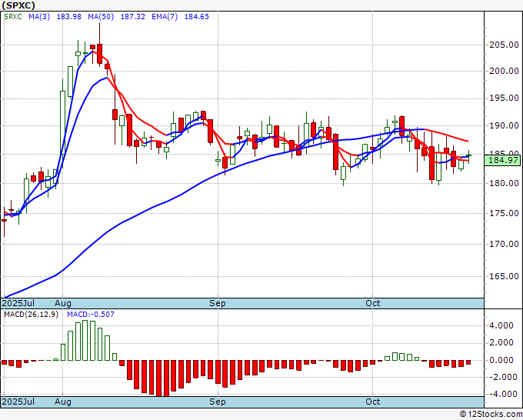Image resolution: width=523 pixels, height=420 pixels.
Task: Click the Aug label on MACD axis
Action: click(x=63, y=402)
